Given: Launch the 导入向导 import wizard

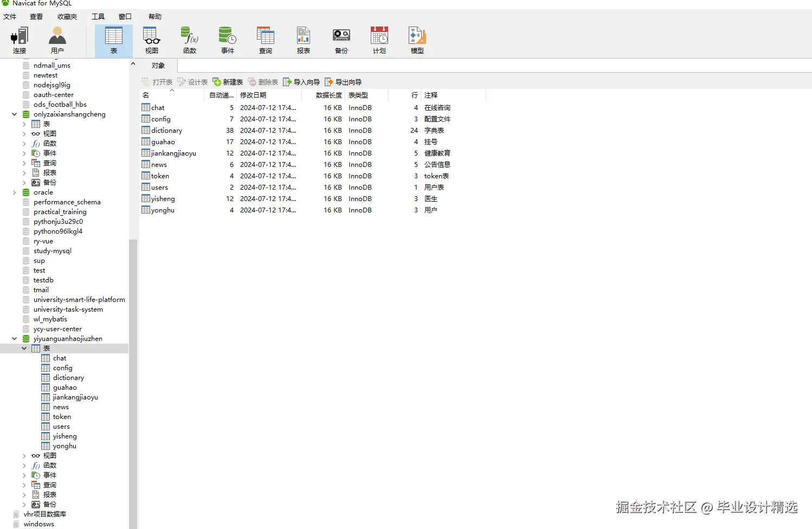Looking at the screenshot, I should point(301,82).
